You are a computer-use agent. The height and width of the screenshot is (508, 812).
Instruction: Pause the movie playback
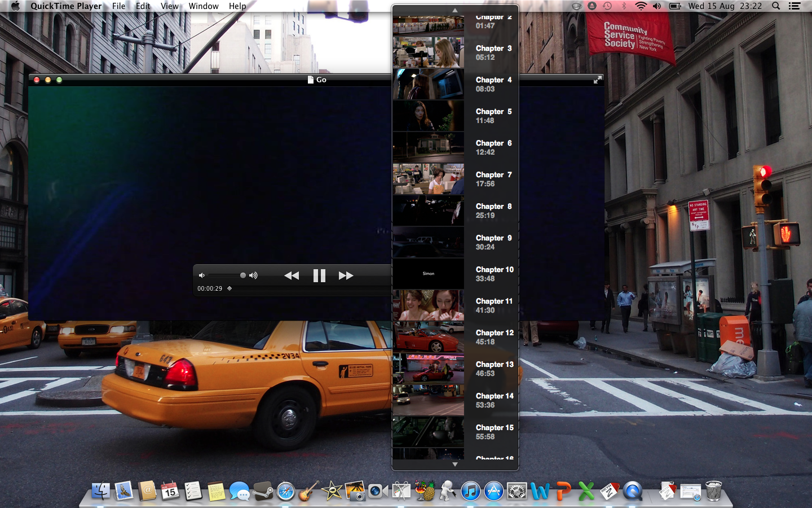(x=319, y=275)
